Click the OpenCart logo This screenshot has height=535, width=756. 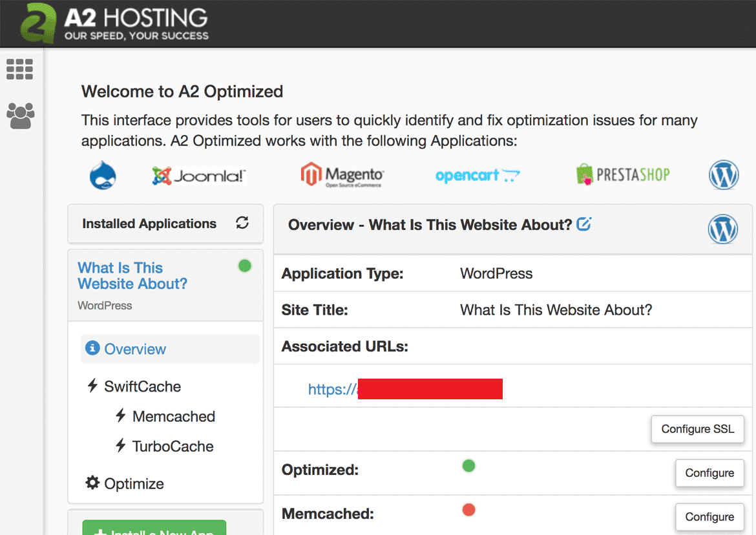[x=478, y=176]
